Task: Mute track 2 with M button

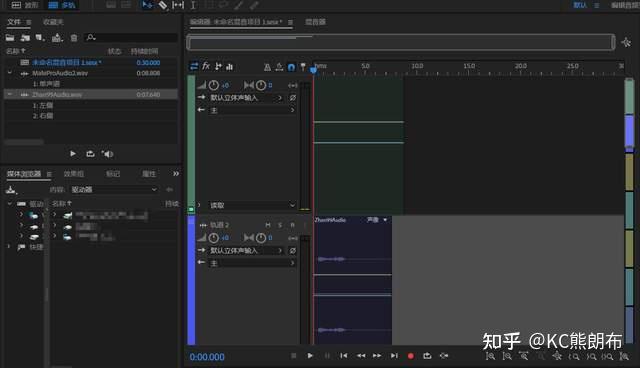Action: click(268, 225)
